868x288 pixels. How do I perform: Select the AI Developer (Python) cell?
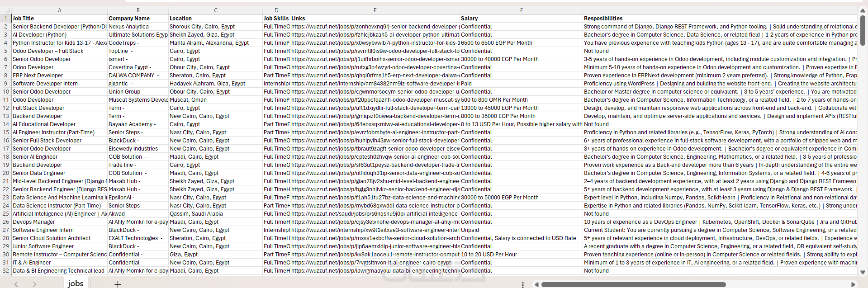click(x=59, y=35)
